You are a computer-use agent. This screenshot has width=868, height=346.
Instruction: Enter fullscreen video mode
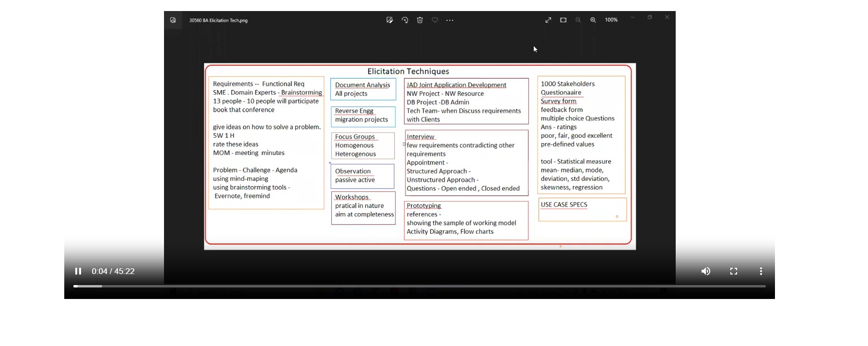click(x=733, y=271)
